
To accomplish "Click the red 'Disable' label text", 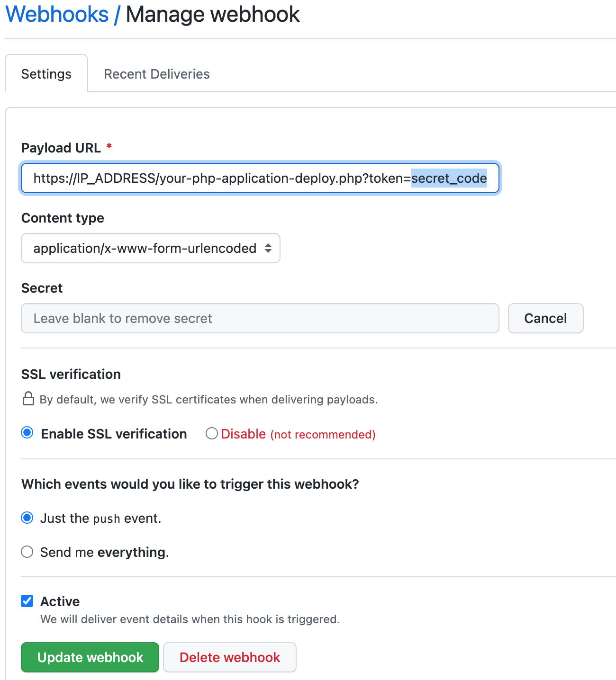I will click(244, 434).
